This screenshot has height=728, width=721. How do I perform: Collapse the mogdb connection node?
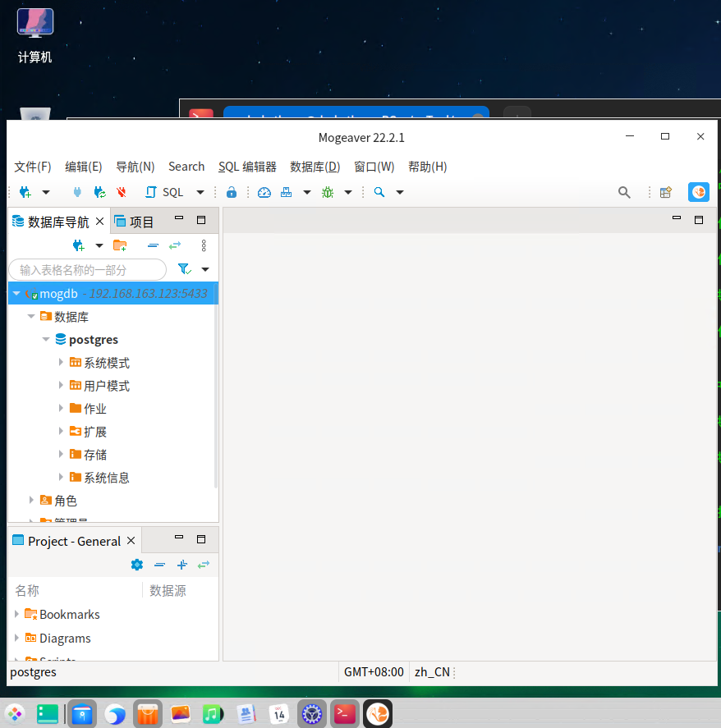[x=16, y=294]
